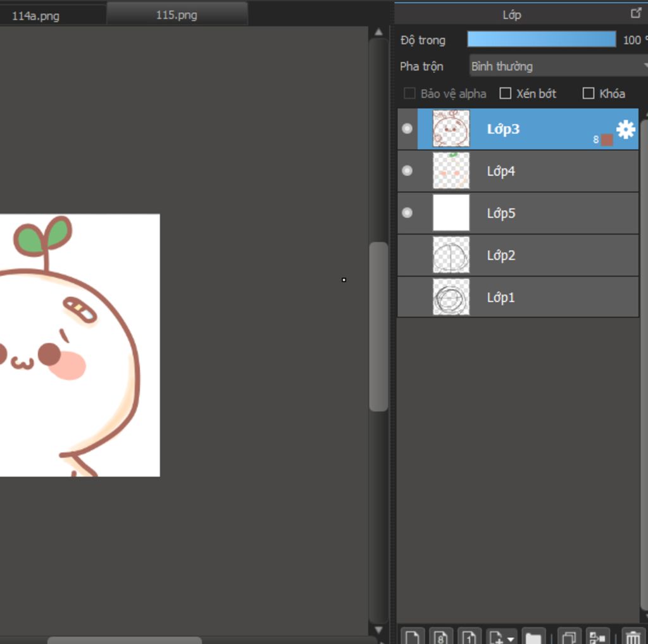Switch to the 115.png tab

click(177, 15)
